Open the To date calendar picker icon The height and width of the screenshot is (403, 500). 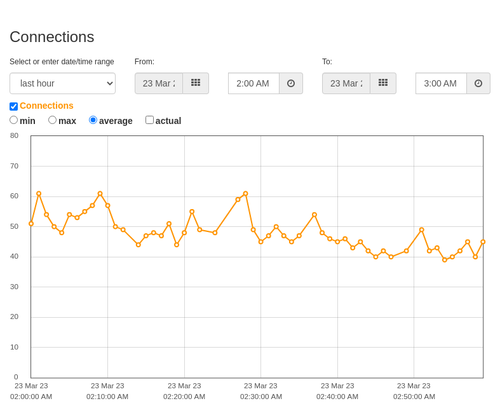click(383, 83)
